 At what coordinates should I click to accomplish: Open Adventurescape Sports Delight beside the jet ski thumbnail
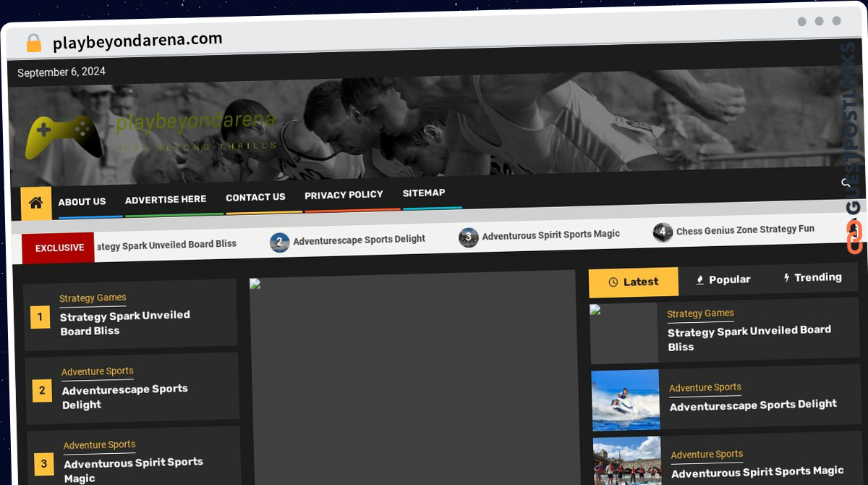(x=753, y=405)
